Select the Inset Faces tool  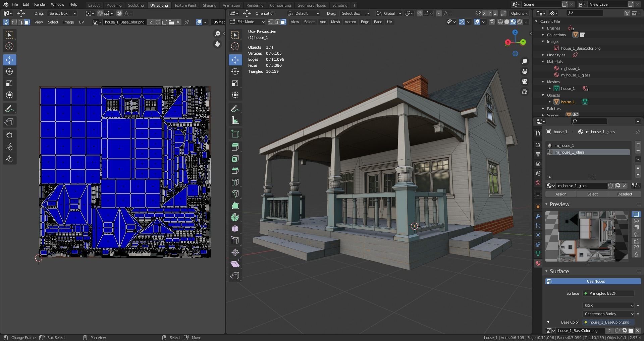235,159
